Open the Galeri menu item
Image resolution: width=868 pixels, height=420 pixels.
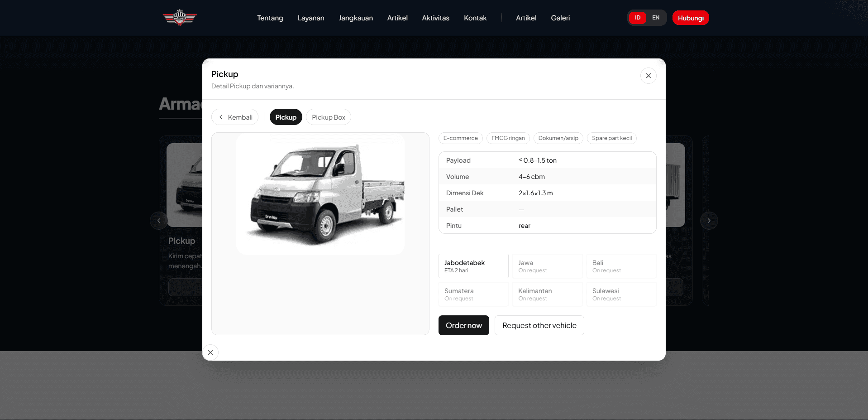(x=560, y=18)
